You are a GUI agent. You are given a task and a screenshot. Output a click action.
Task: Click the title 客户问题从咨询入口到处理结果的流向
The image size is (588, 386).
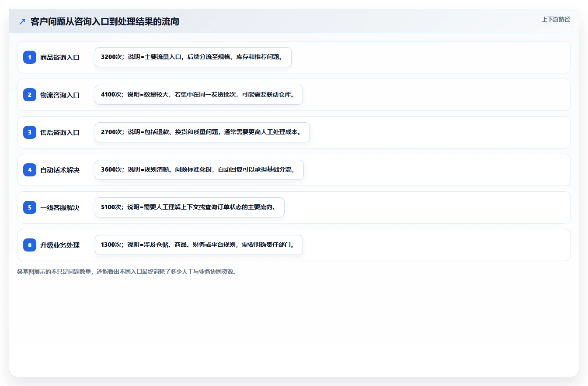point(105,21)
